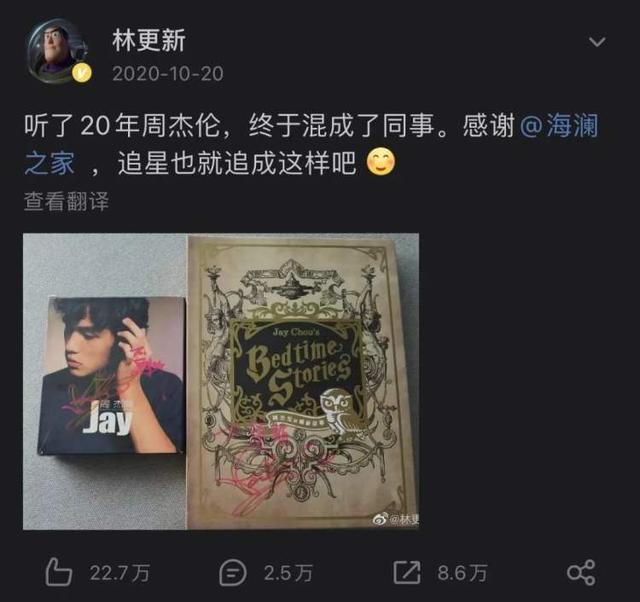This screenshot has height=602, width=640.
Task: Open the Bedtime Stories album image
Action: tap(303, 382)
